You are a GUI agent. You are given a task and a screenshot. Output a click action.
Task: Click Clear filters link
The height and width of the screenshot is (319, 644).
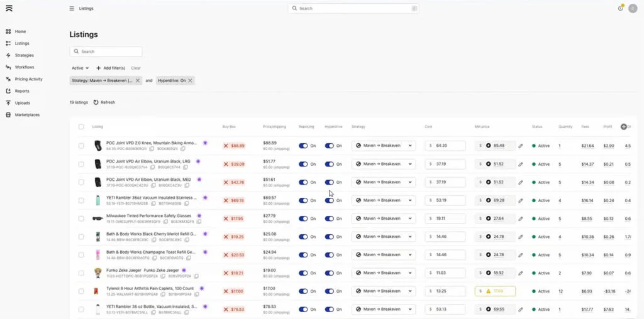[x=136, y=68]
